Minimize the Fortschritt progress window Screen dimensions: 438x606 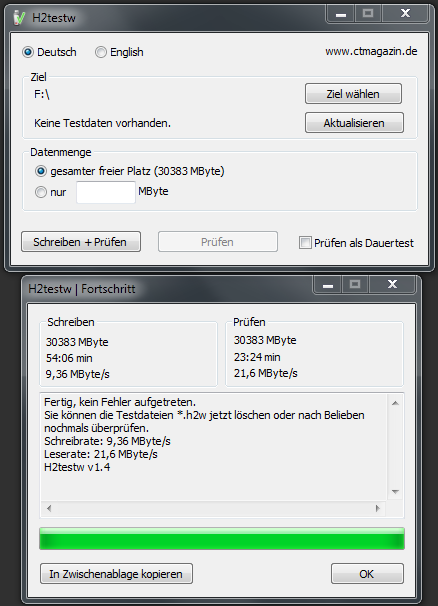pos(328,285)
